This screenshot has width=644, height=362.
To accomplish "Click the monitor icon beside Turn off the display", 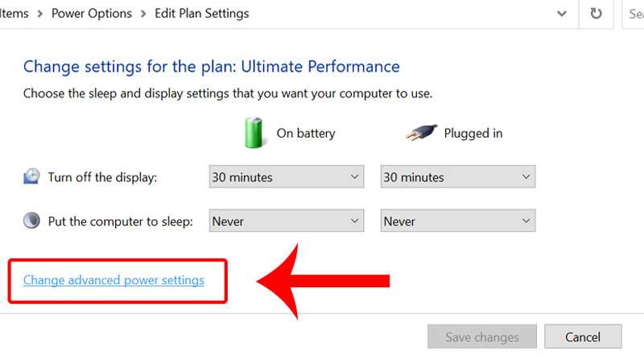I will [31, 177].
